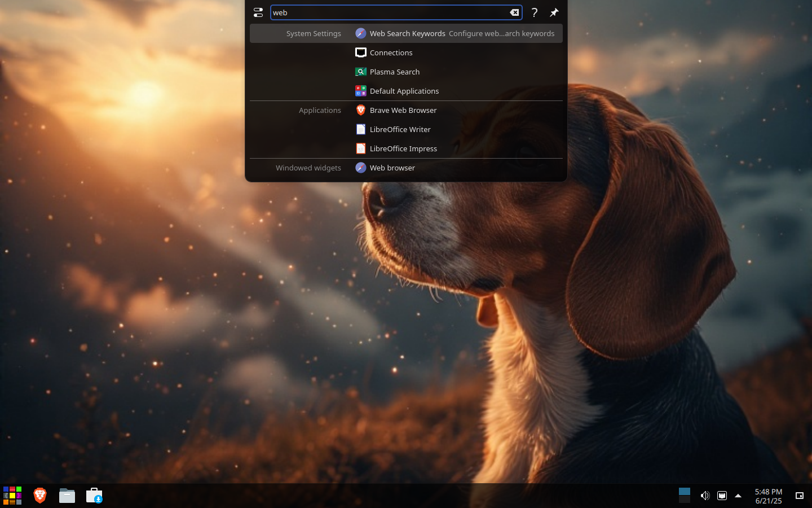The height and width of the screenshot is (508, 812).
Task: Open Default Applications result
Action: tap(406, 91)
